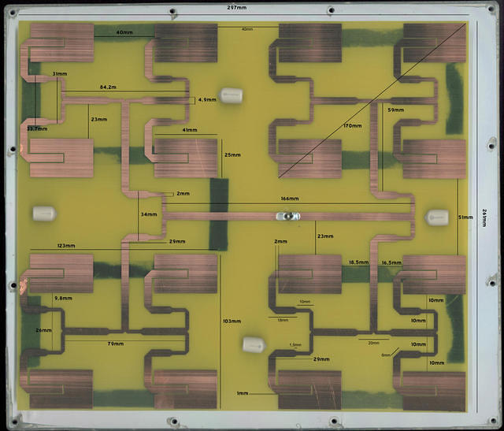Select the small 20mm label
Screen dimensions: 504x431
[373, 343]
